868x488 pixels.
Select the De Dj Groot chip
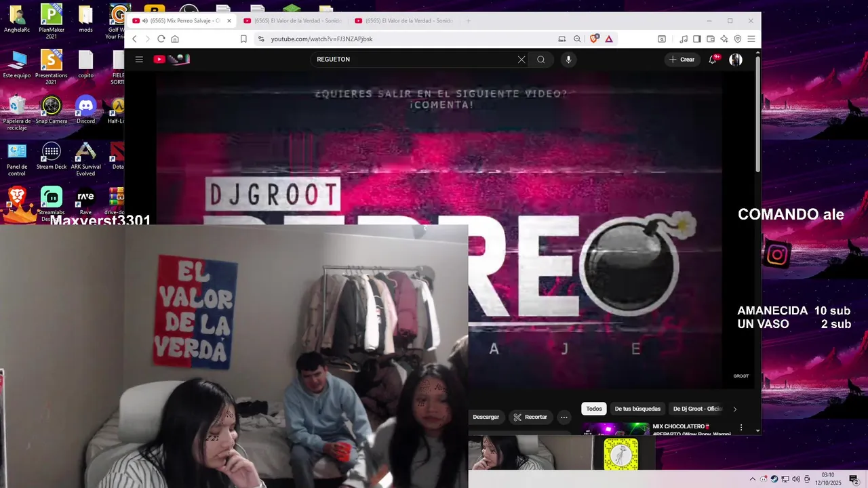point(697,409)
